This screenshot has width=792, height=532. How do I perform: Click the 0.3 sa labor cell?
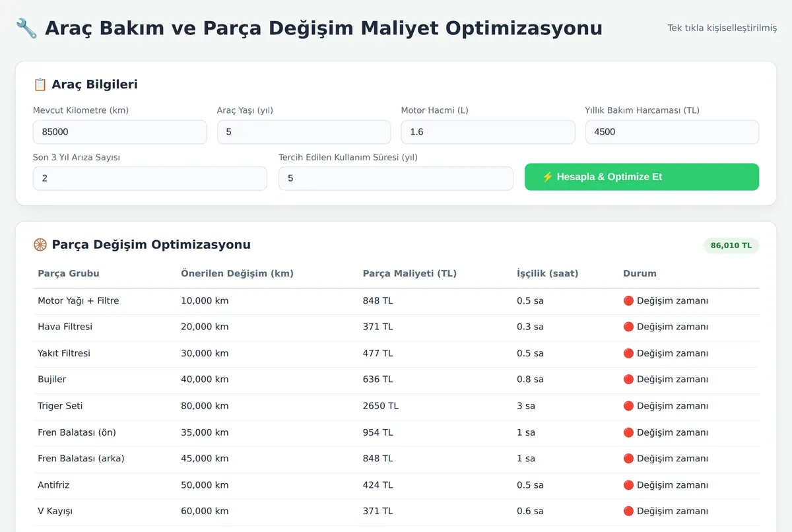530,327
